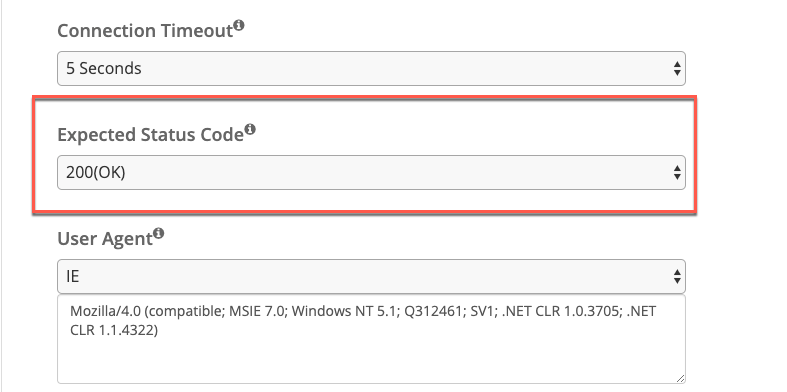This screenshot has height=392, width=787.
Task: Click the up-down arrows on Connection Timeout select
Action: point(677,68)
